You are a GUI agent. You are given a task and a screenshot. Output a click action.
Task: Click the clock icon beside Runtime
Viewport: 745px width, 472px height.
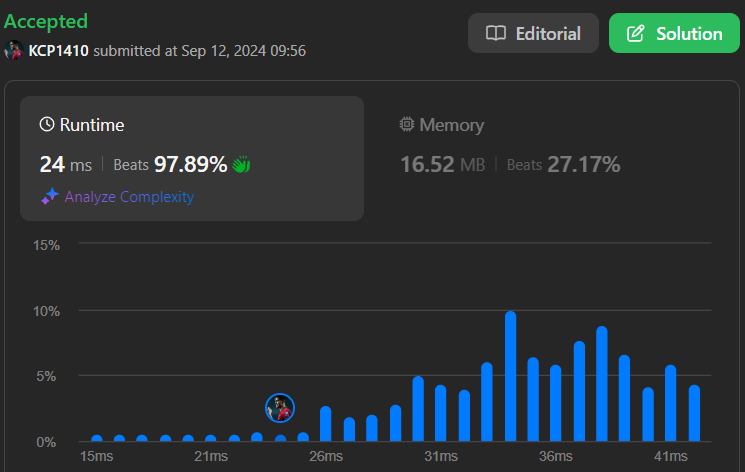tap(47, 125)
